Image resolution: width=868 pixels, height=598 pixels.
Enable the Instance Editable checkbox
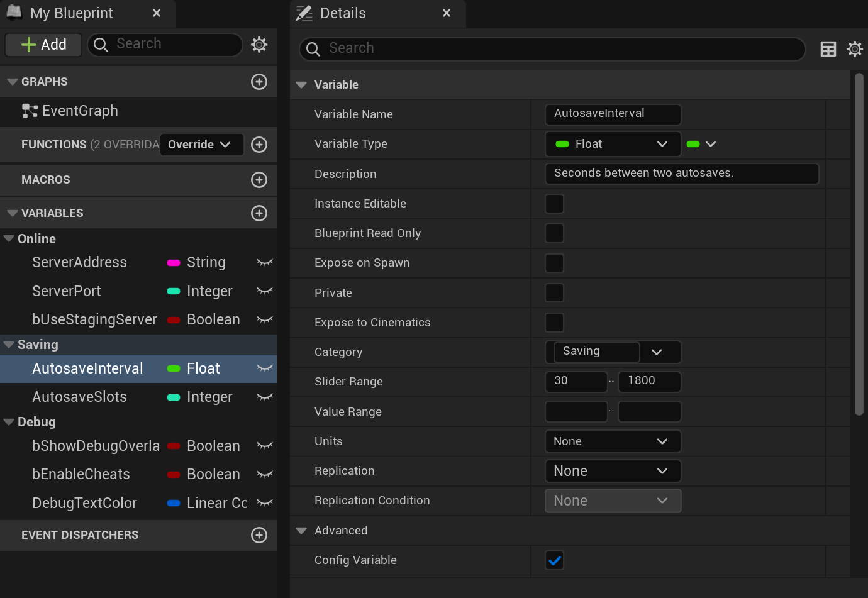[554, 204]
